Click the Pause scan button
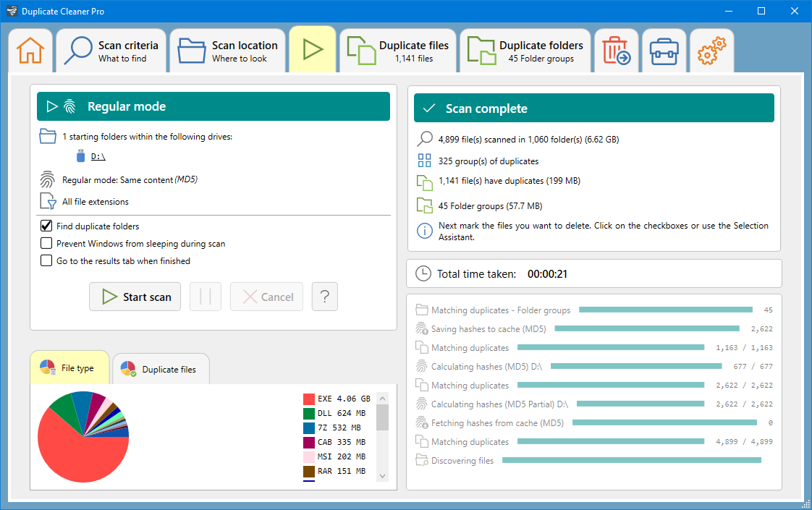 (x=206, y=297)
